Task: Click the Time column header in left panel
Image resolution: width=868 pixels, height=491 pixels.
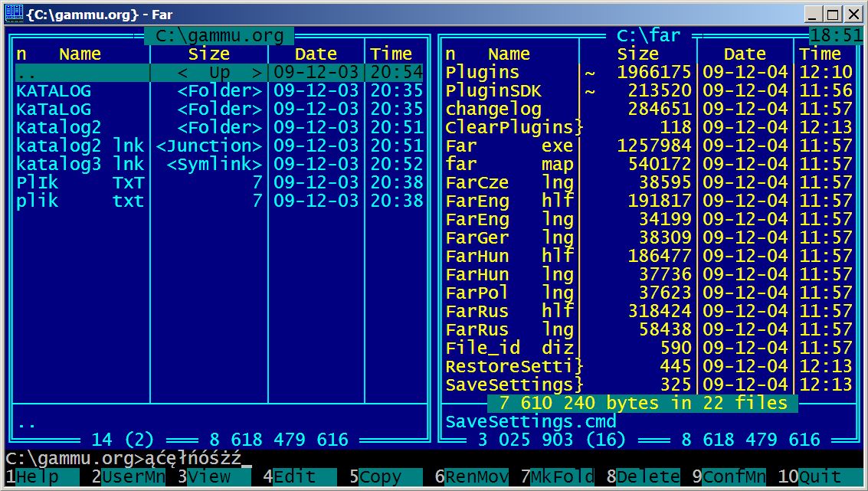Action: (x=391, y=54)
